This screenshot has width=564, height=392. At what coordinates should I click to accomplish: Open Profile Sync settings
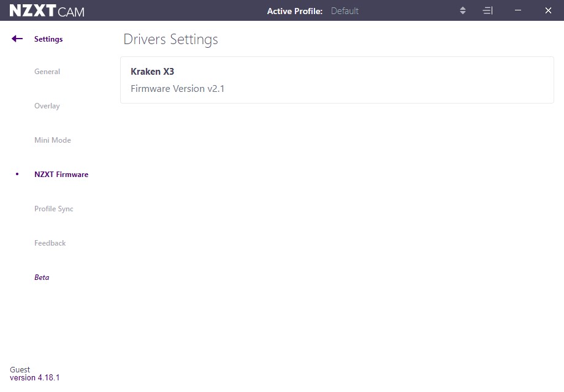(53, 209)
